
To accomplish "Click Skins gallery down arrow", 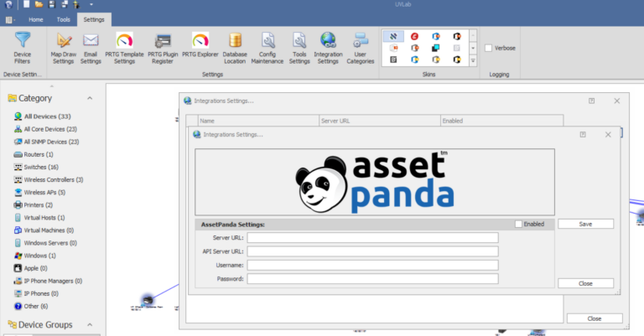I will [x=473, y=48].
